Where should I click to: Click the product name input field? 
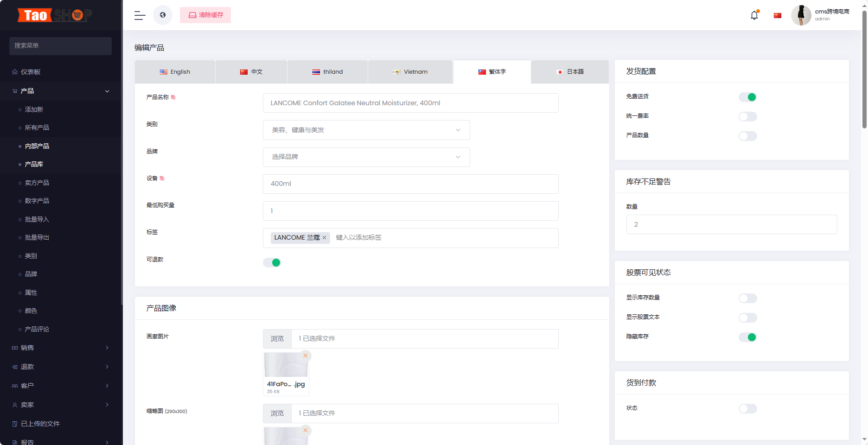410,103
